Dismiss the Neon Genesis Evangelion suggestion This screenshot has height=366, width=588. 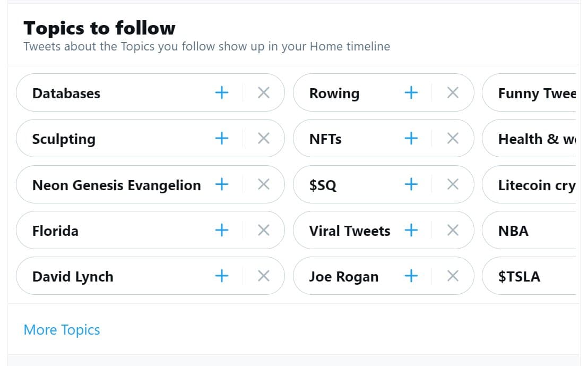click(x=263, y=184)
